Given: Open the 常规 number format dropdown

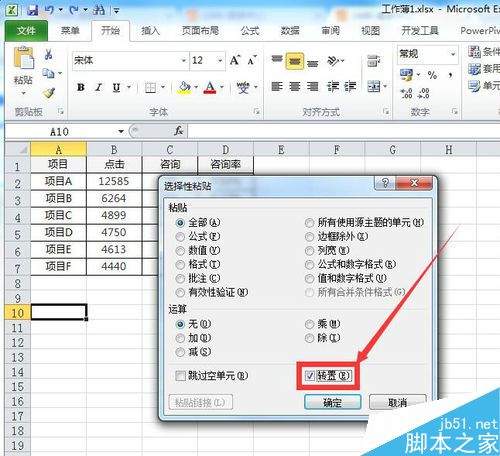Looking at the screenshot, I should point(453,54).
